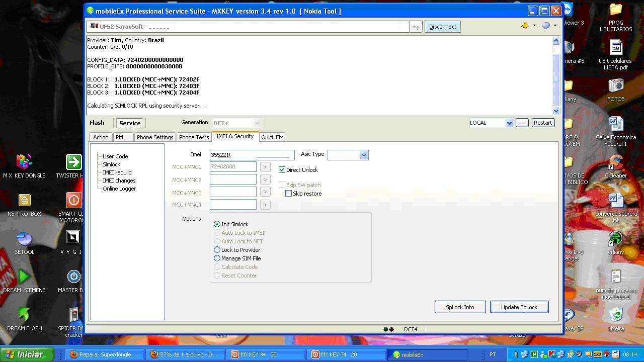Click the Update SpLock button

(x=519, y=307)
